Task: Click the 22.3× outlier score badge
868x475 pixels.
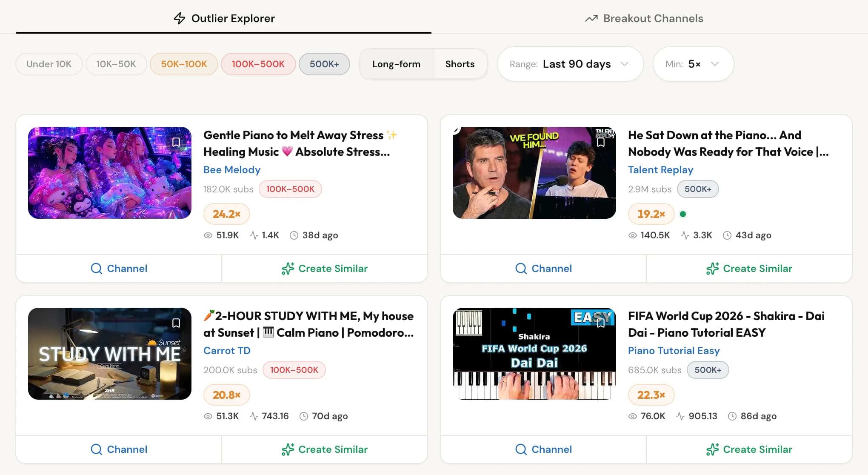Action: coord(651,395)
